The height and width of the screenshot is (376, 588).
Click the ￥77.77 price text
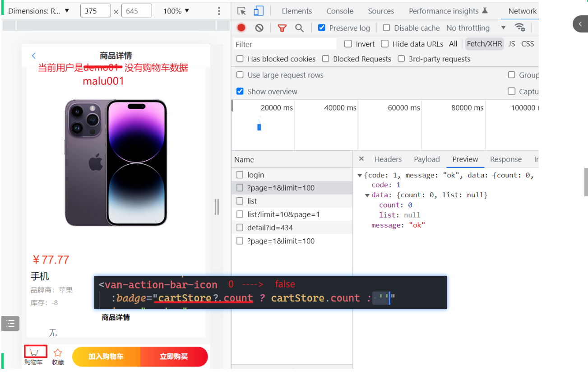(x=51, y=260)
